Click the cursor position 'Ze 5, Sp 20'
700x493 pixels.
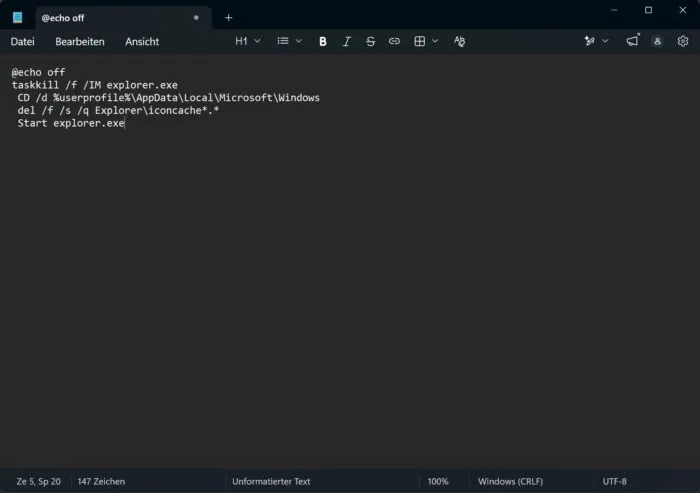38,481
